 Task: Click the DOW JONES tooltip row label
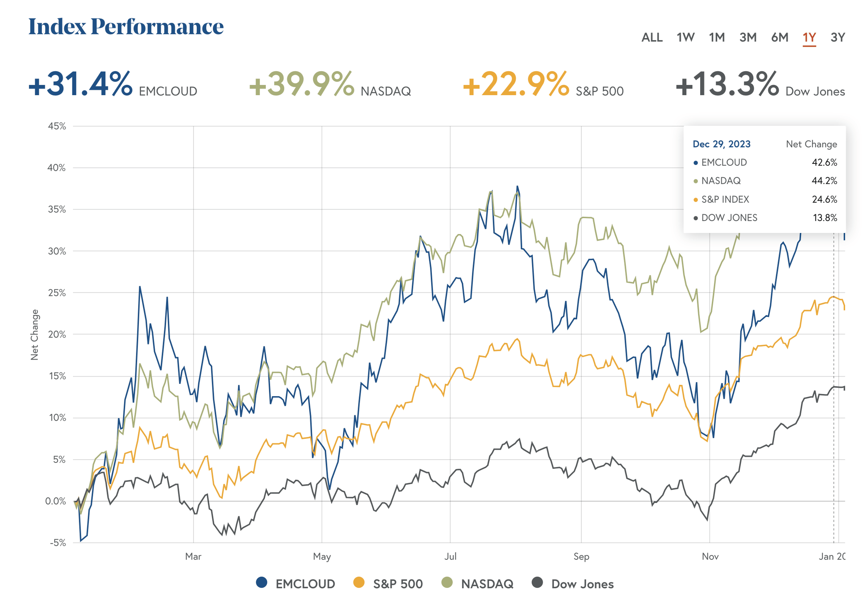pyautogui.click(x=729, y=218)
